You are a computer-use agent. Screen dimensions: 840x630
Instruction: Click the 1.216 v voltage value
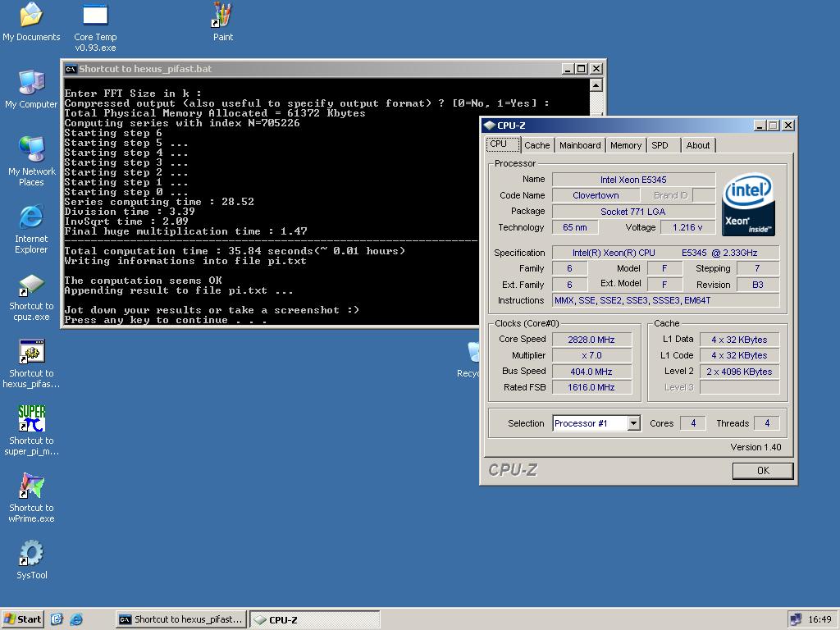tap(687, 228)
